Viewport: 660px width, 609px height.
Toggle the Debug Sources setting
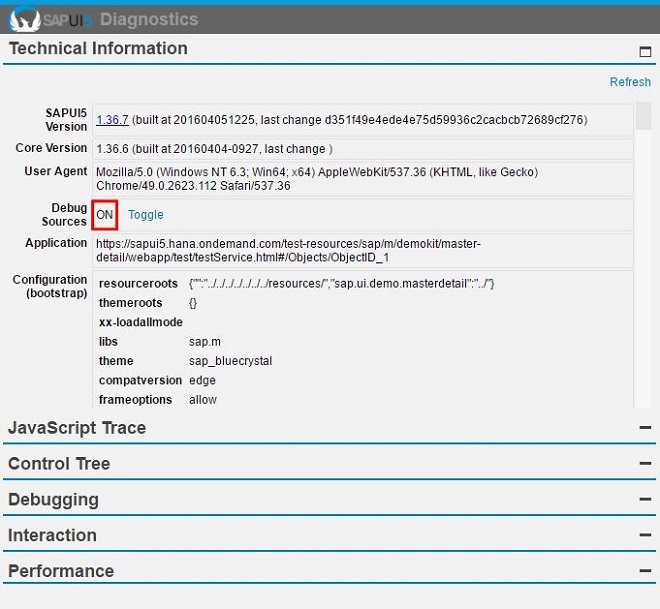point(146,215)
